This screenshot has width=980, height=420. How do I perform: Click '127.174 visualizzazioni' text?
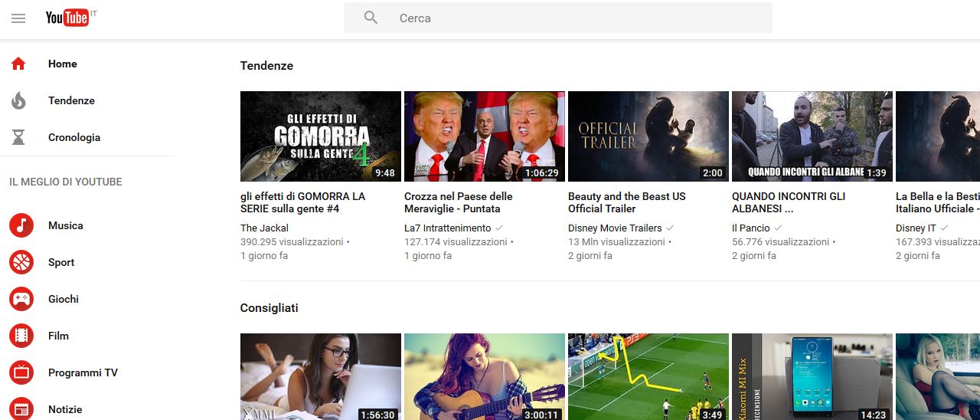[456, 241]
